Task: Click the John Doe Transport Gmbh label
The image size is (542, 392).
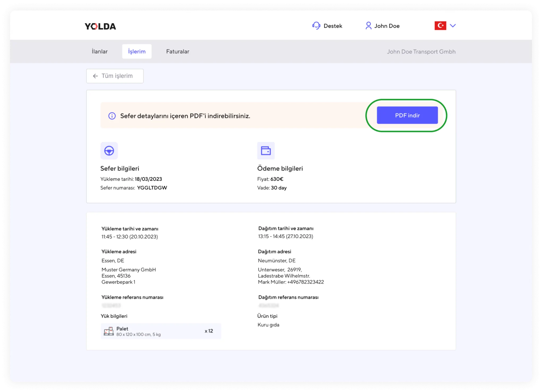Action: (421, 52)
